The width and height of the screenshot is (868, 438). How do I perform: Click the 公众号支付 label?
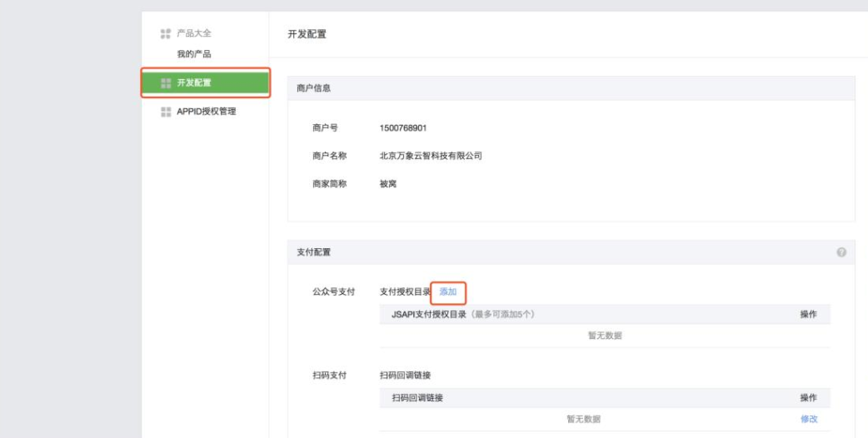(x=333, y=291)
